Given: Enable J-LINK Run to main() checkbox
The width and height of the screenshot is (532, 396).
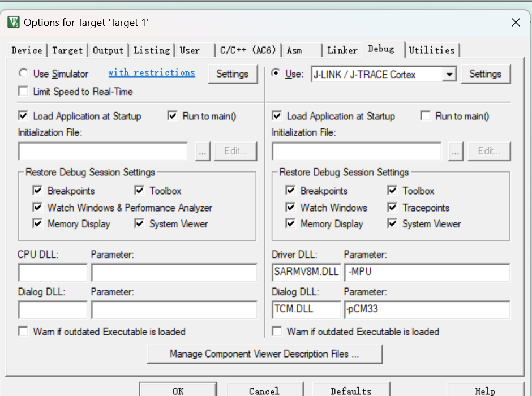Looking at the screenshot, I should pyautogui.click(x=425, y=116).
